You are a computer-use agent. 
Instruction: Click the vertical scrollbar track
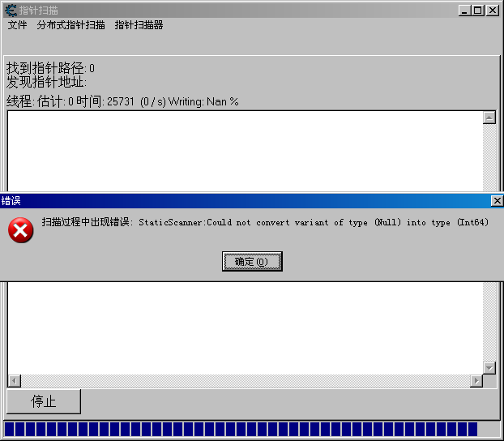coord(489,324)
